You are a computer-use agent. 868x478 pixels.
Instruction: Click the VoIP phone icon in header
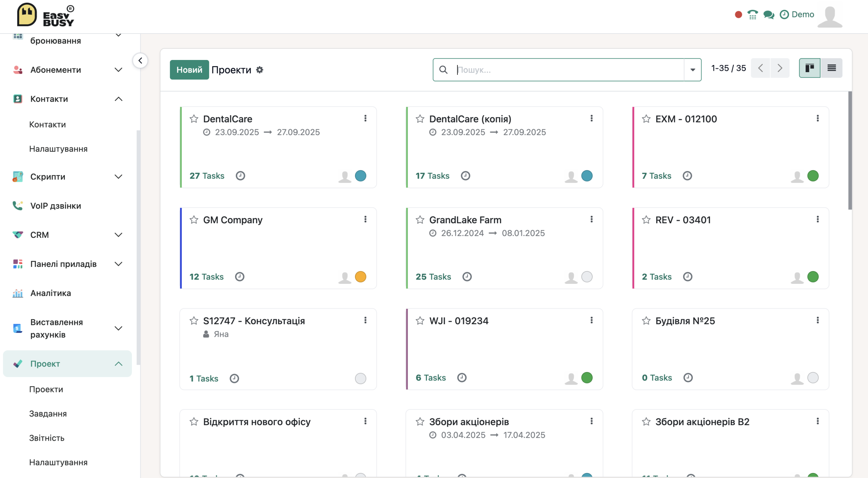[x=752, y=15]
